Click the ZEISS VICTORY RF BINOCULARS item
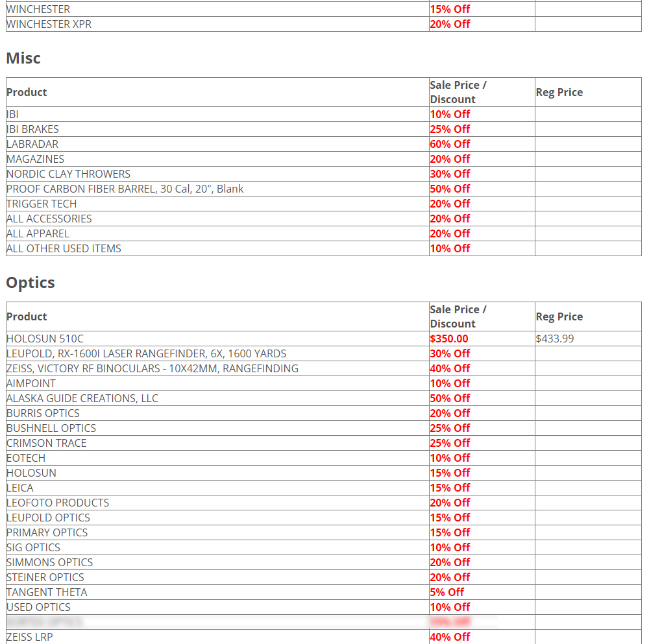 pos(153,368)
